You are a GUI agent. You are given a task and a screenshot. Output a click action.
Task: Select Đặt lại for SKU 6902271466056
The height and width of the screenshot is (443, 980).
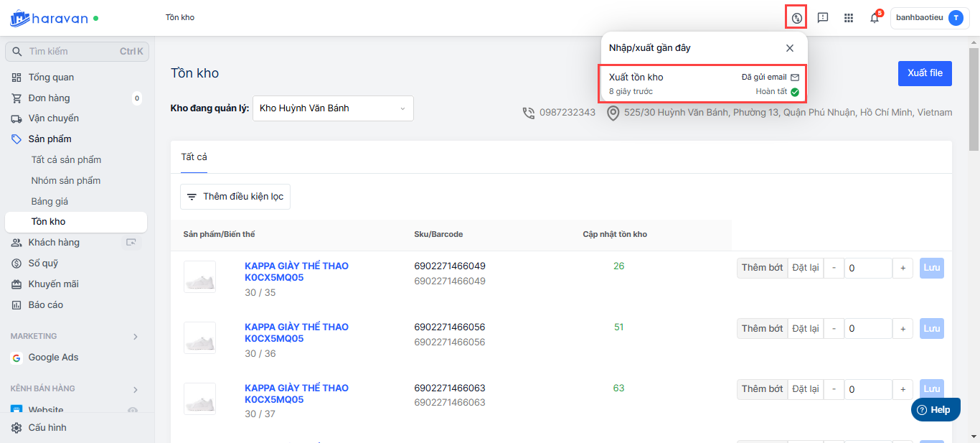[x=805, y=328]
